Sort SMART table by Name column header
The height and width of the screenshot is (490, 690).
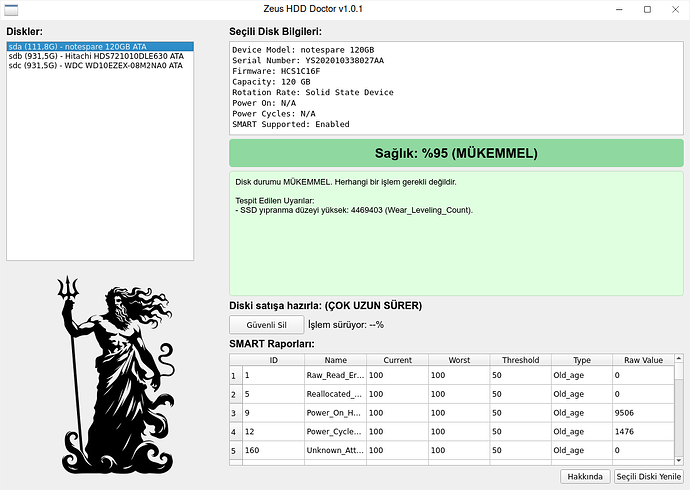pos(335,360)
